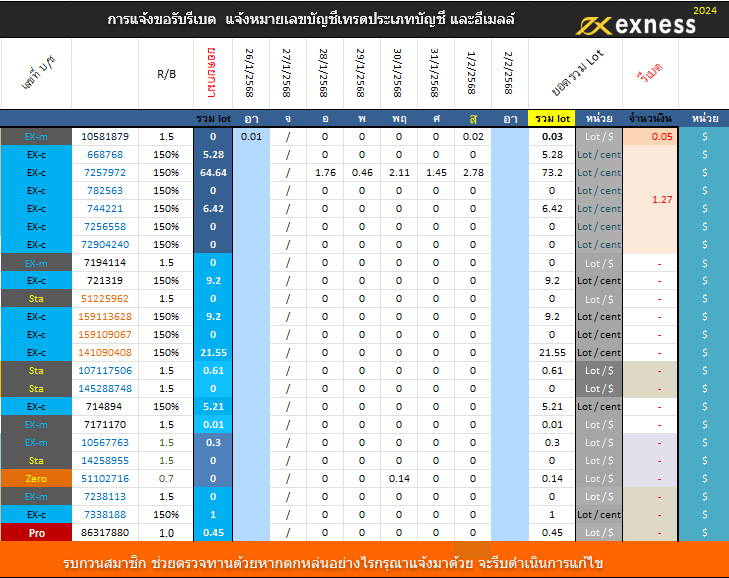Click the orange Zero account type label

[36, 478]
